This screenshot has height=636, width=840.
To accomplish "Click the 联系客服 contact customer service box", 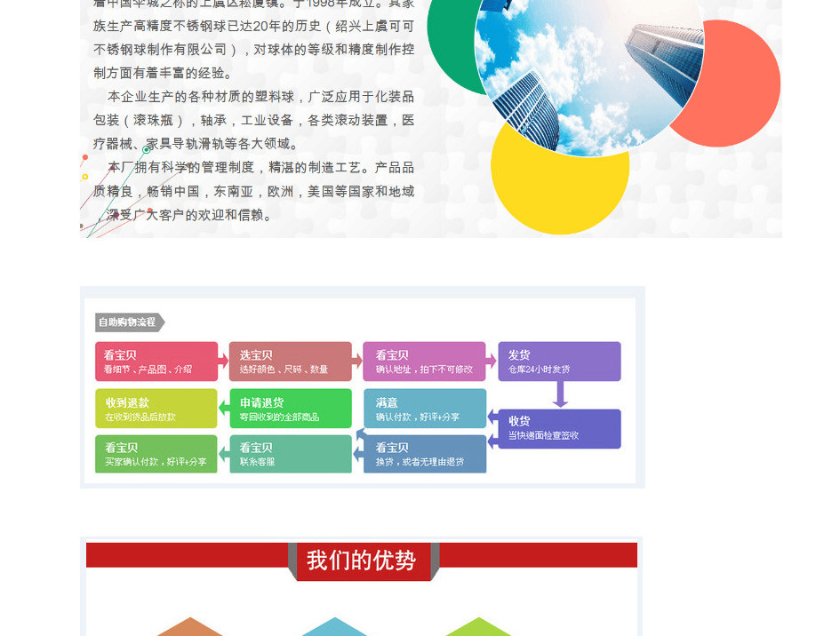I will (290, 454).
